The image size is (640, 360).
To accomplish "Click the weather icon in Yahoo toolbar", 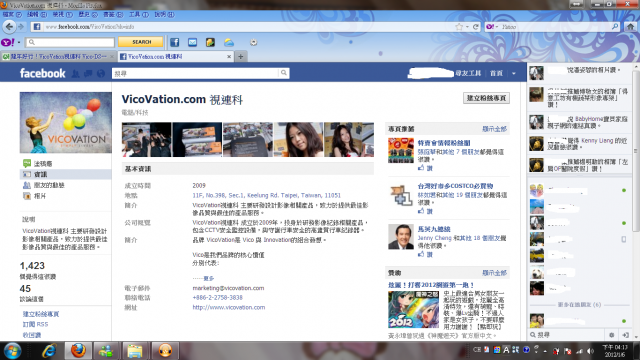I will (229, 42).
